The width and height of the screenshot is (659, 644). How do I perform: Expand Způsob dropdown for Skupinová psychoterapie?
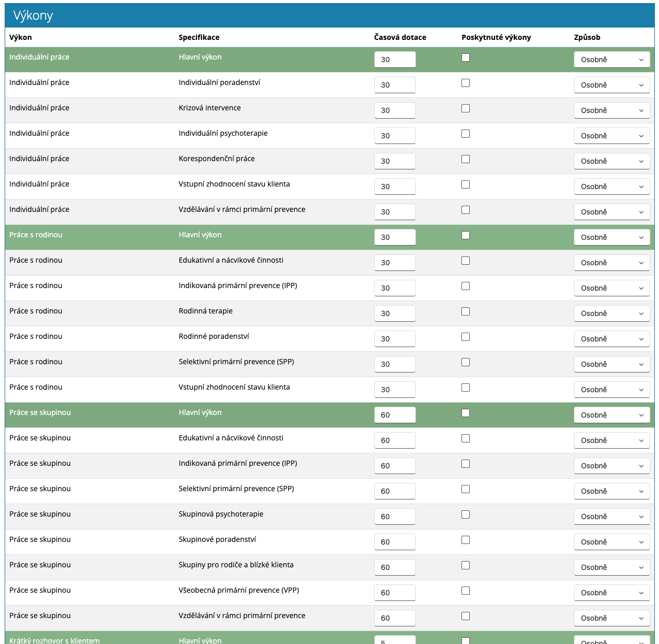coord(612,517)
